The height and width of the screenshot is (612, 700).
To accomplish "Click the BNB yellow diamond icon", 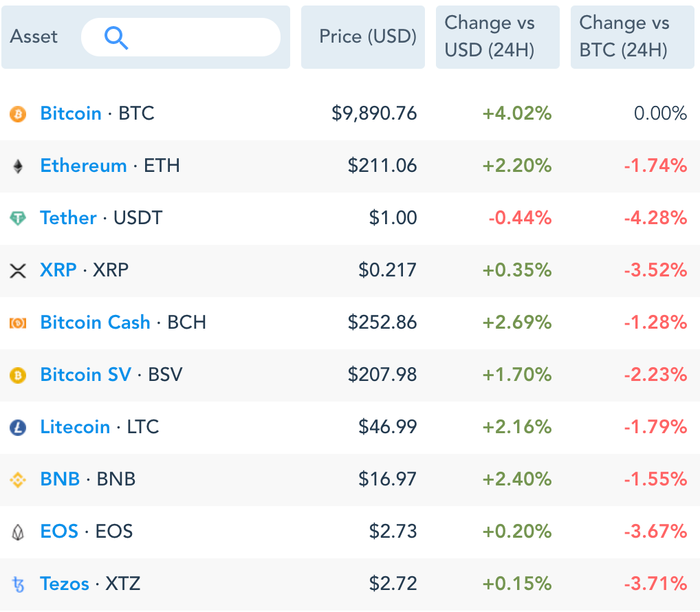I will pos(18,479).
